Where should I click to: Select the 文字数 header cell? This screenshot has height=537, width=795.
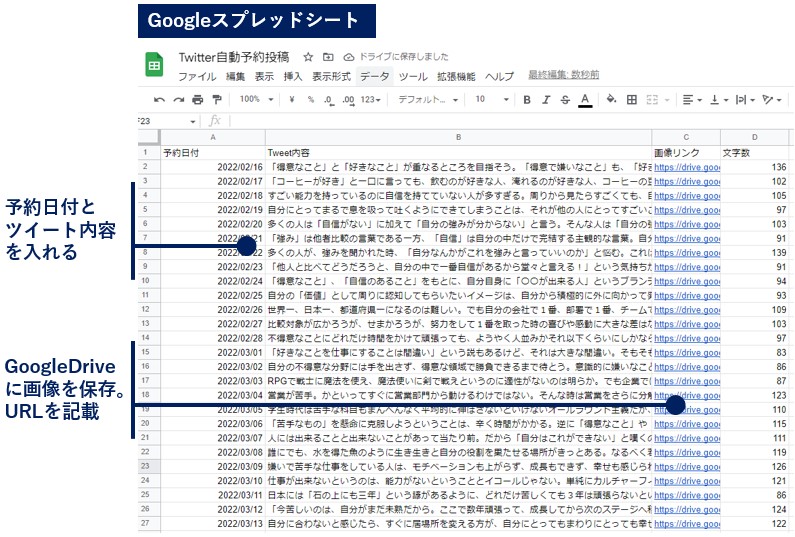(754, 153)
